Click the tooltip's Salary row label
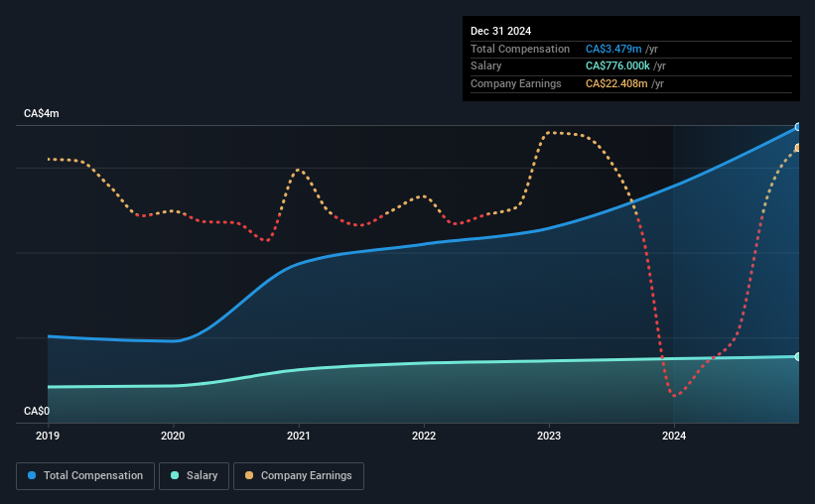Screen dimensions: 815x504 point(486,66)
